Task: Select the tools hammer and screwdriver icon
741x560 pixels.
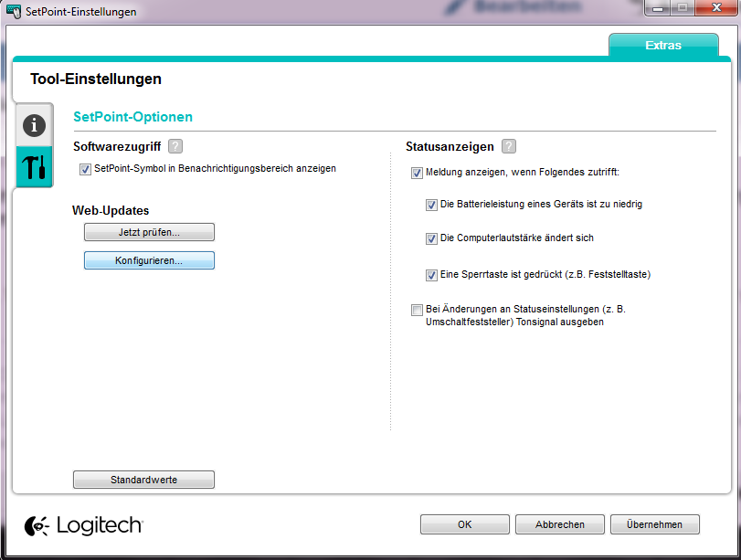Action: (34, 167)
